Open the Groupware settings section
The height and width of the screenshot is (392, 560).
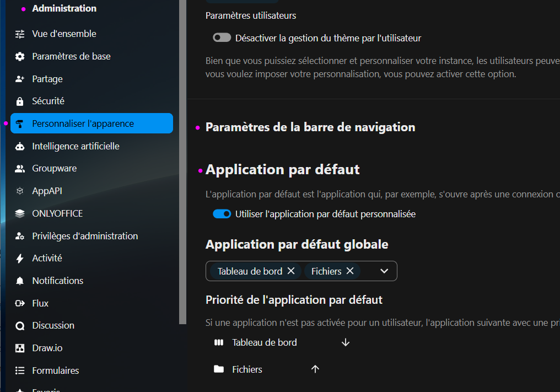click(x=54, y=169)
